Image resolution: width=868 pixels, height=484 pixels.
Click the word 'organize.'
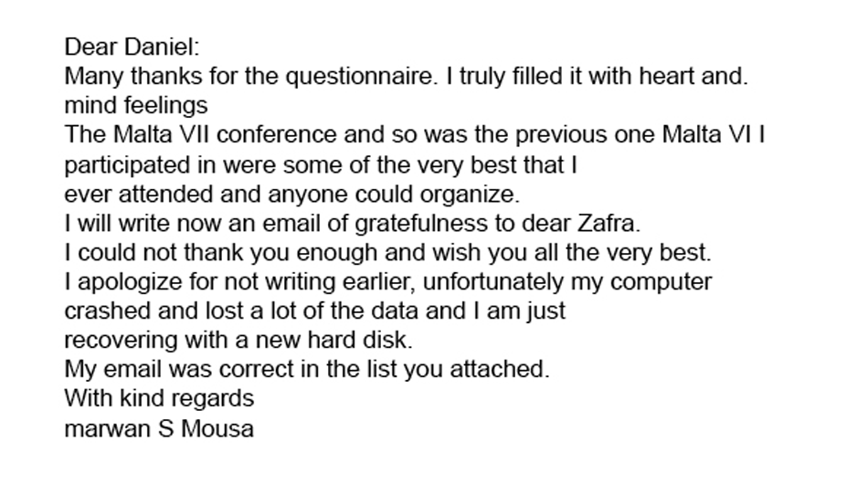click(470, 195)
